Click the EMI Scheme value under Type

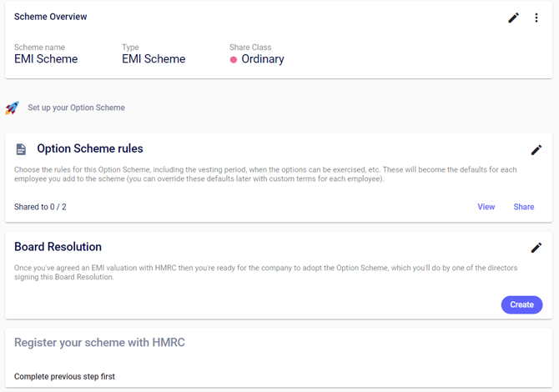(x=154, y=59)
